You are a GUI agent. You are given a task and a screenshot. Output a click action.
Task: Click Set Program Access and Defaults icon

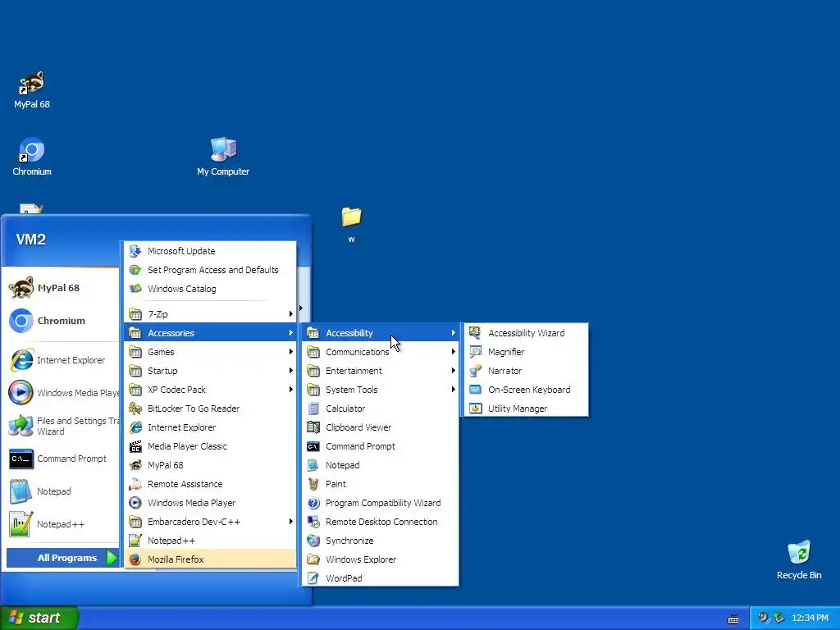pyautogui.click(x=135, y=269)
